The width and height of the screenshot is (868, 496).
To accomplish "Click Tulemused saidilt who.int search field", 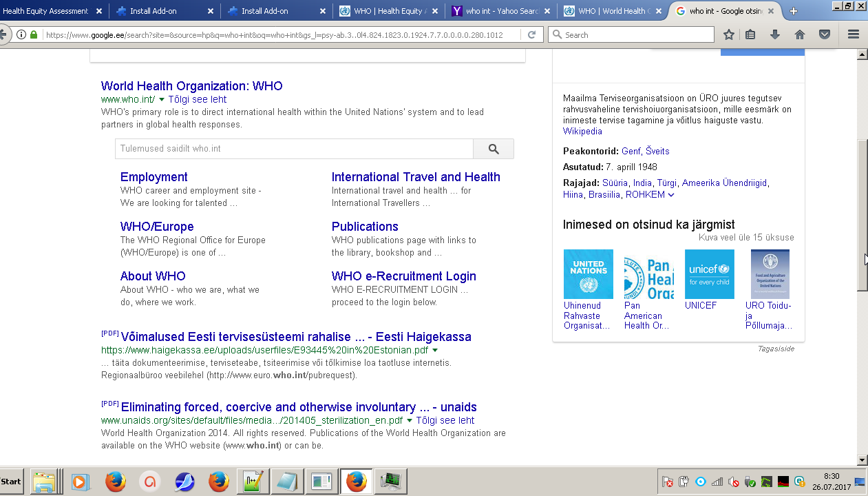I will pos(294,149).
